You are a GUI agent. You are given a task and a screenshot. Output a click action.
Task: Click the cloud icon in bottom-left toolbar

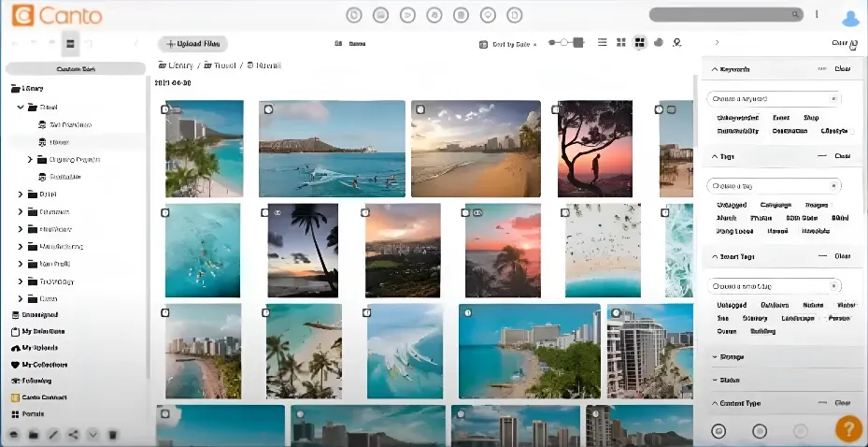click(14, 435)
